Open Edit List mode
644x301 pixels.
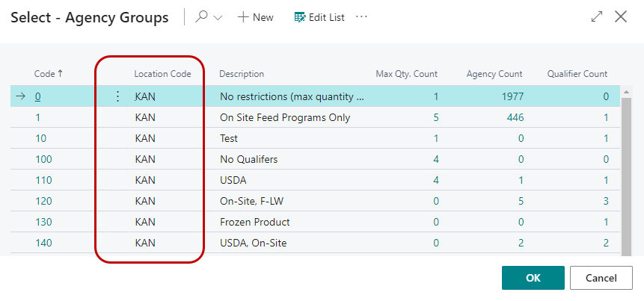[319, 17]
